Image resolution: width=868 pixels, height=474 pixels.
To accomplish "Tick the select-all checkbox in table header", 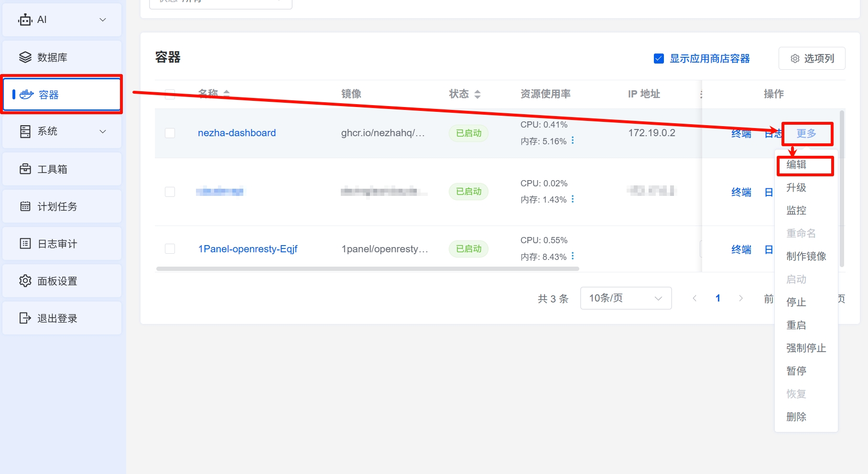I will tap(170, 94).
